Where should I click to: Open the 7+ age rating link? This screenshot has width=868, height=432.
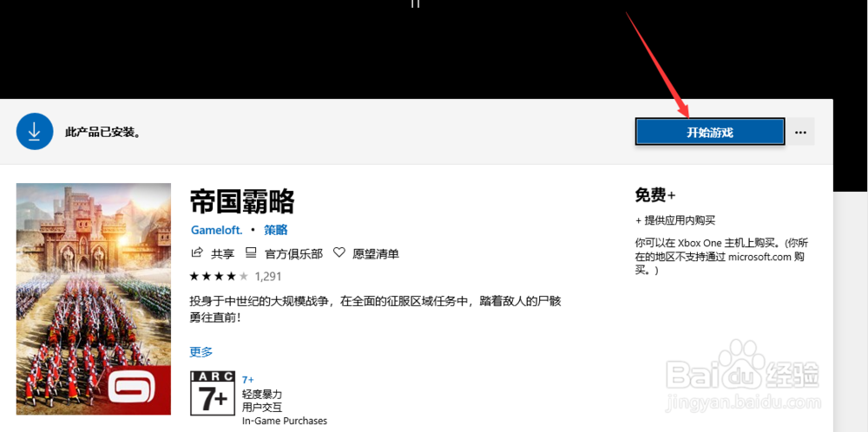248,379
